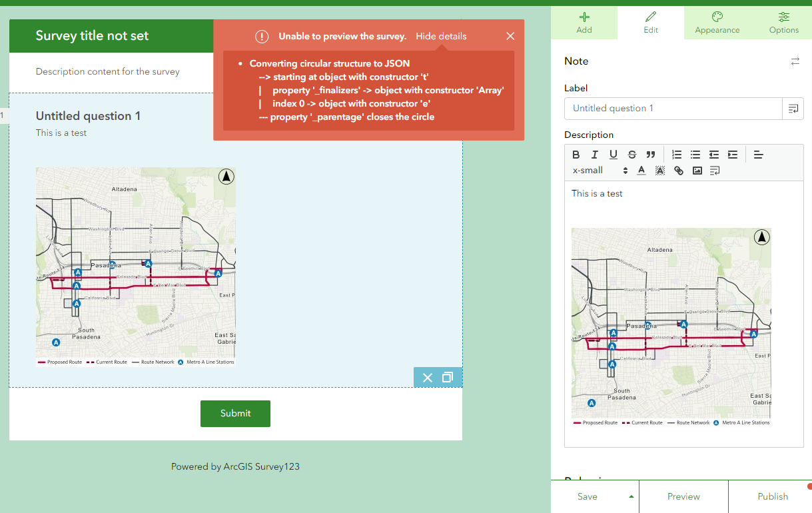Toggle right-to-left text direction
Viewport: 812px width, 513px height.
click(x=714, y=170)
